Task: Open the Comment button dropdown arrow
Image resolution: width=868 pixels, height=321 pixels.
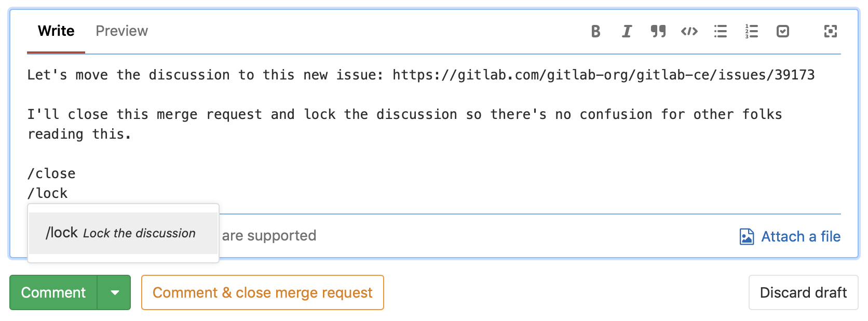Action: [115, 292]
